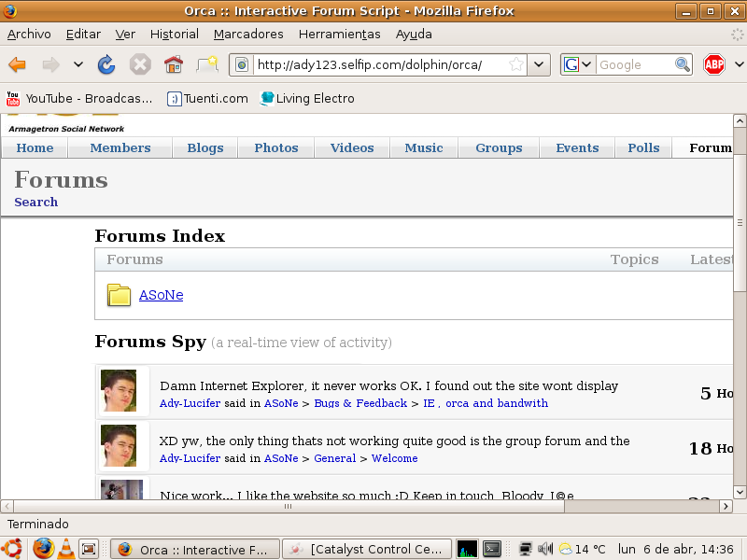The image size is (747, 560).
Task: Open the ASoNe forum folder icon
Action: tap(119, 295)
